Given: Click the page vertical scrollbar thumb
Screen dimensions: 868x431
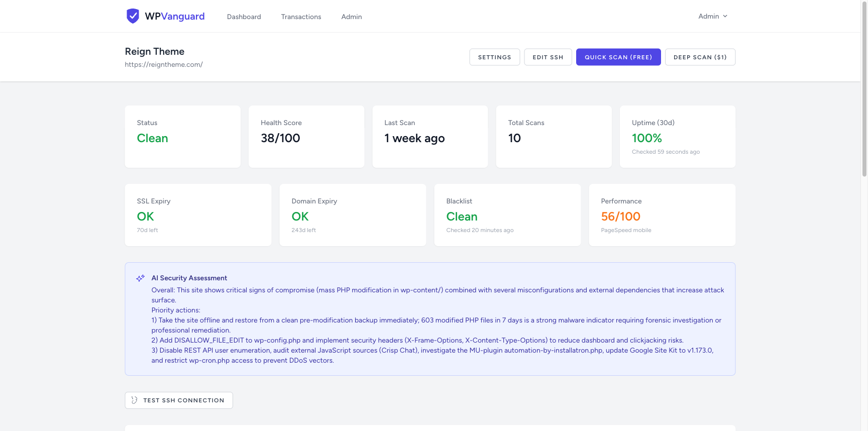Looking at the screenshot, I should click(864, 88).
